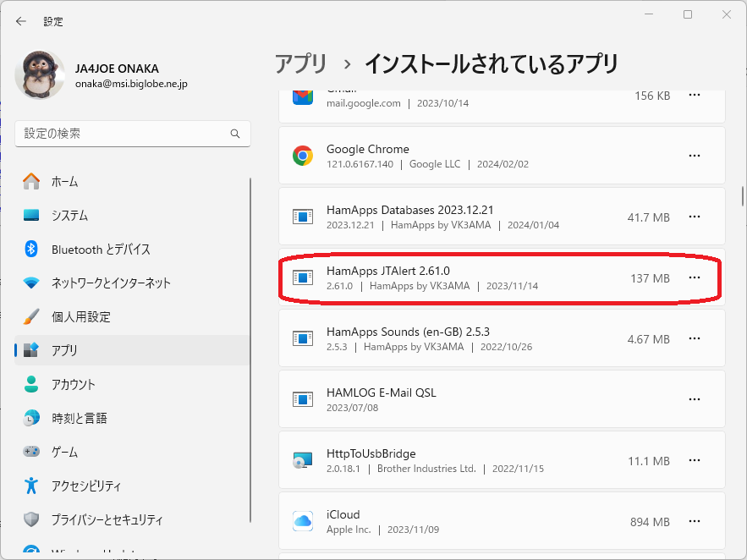Click the Google Chrome app icon
The height and width of the screenshot is (560, 747).
(303, 156)
